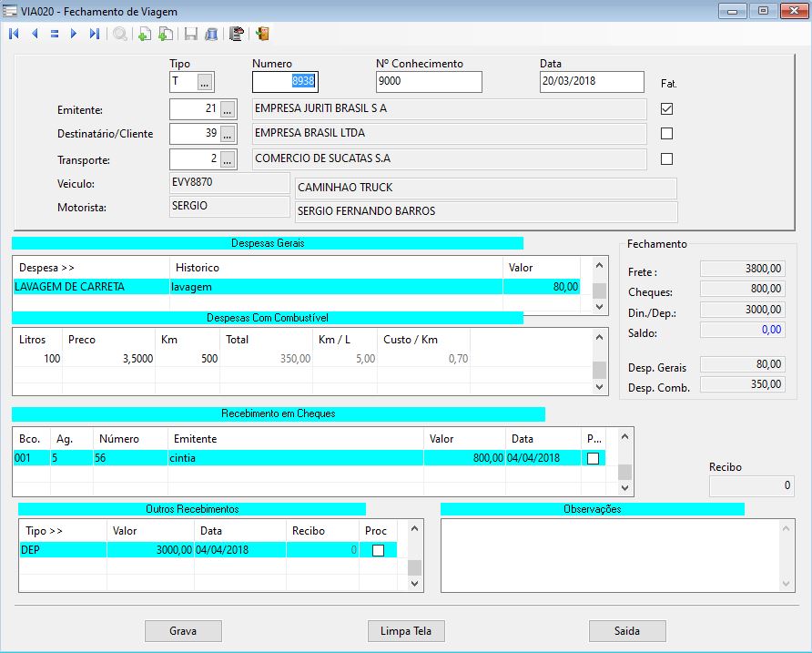Tick the Proc checkbox in DEP row
Screen dimensions: 812x653
(378, 550)
